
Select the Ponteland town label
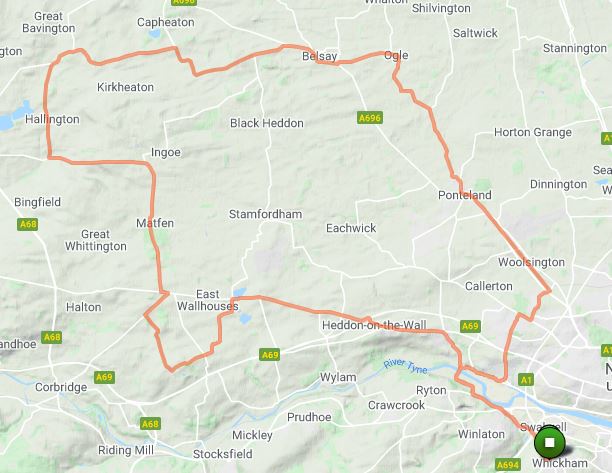coord(465,195)
